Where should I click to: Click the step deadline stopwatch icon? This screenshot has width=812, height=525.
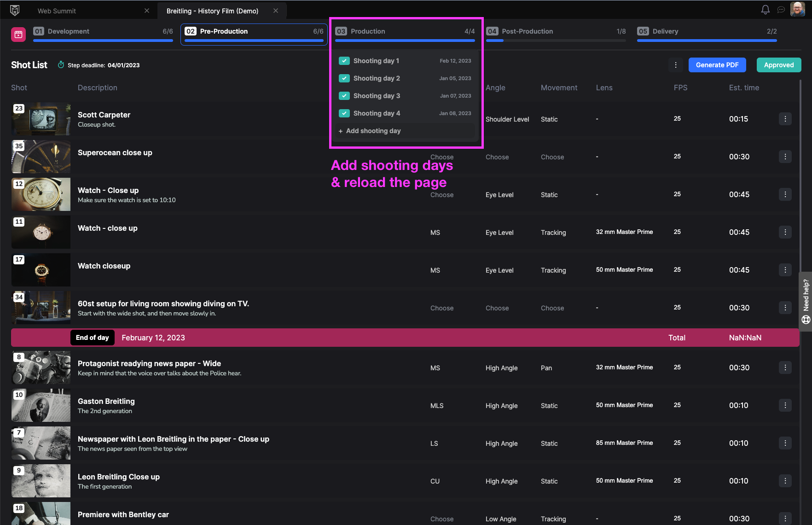[61, 65]
